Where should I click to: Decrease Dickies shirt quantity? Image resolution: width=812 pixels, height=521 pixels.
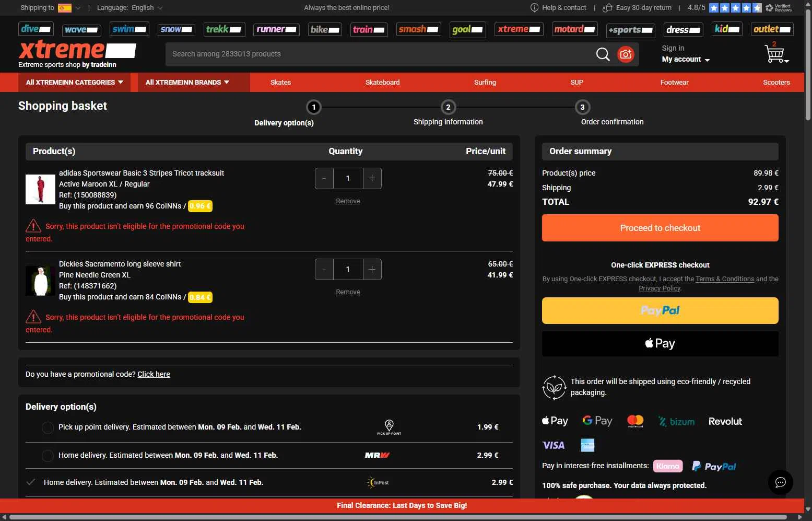click(x=324, y=269)
